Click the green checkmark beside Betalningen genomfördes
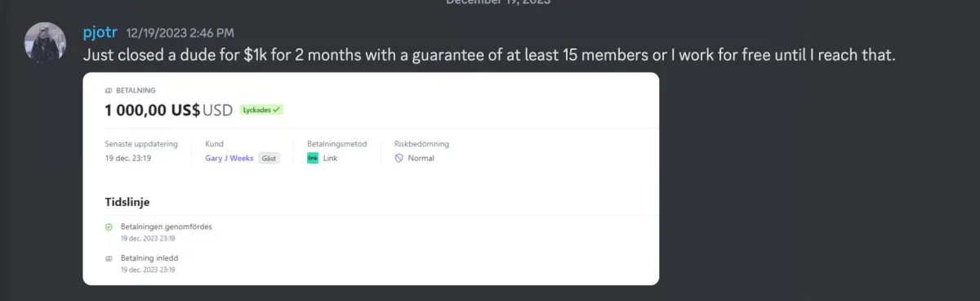The image size is (980, 301). [x=109, y=227]
